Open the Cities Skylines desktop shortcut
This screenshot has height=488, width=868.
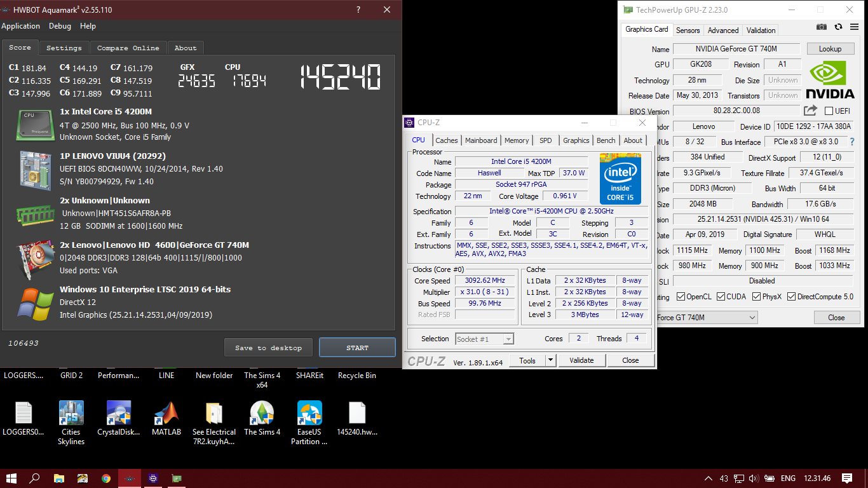71,423
